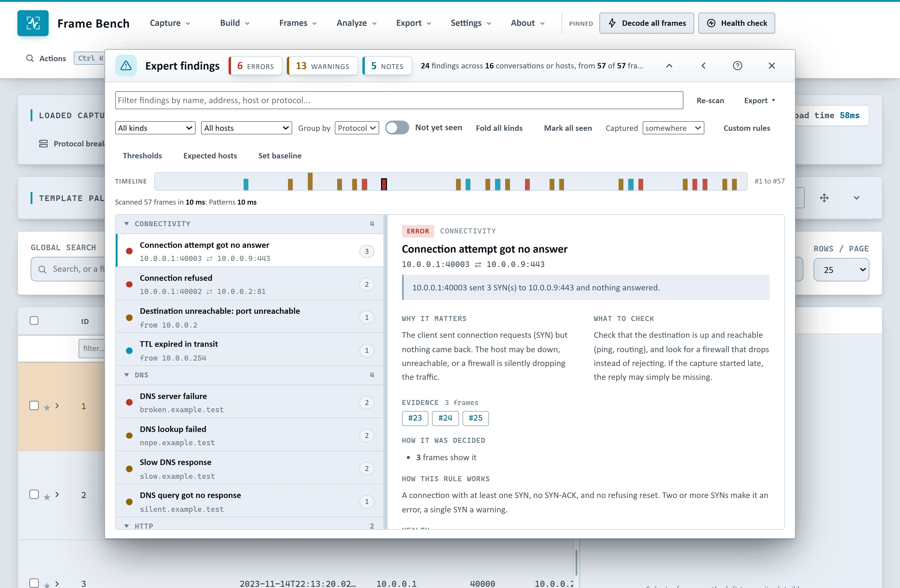
Task: Click the Re-scan button
Action: tap(710, 101)
